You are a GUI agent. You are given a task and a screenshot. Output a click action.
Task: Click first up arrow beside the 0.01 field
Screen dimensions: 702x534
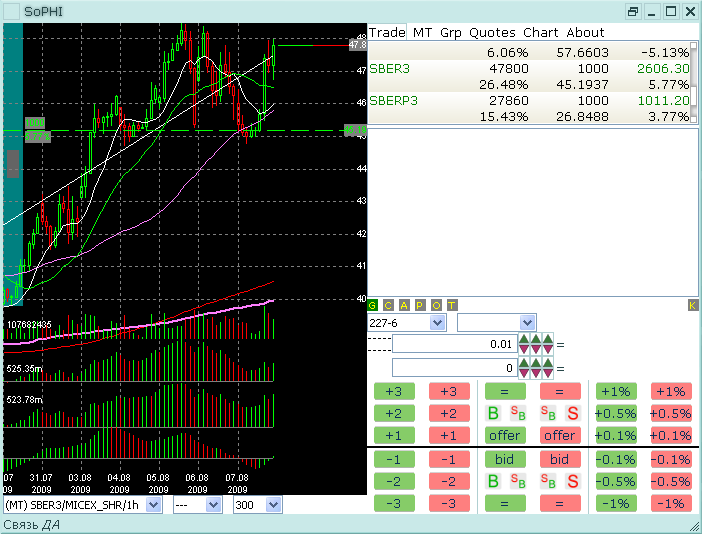(x=524, y=338)
